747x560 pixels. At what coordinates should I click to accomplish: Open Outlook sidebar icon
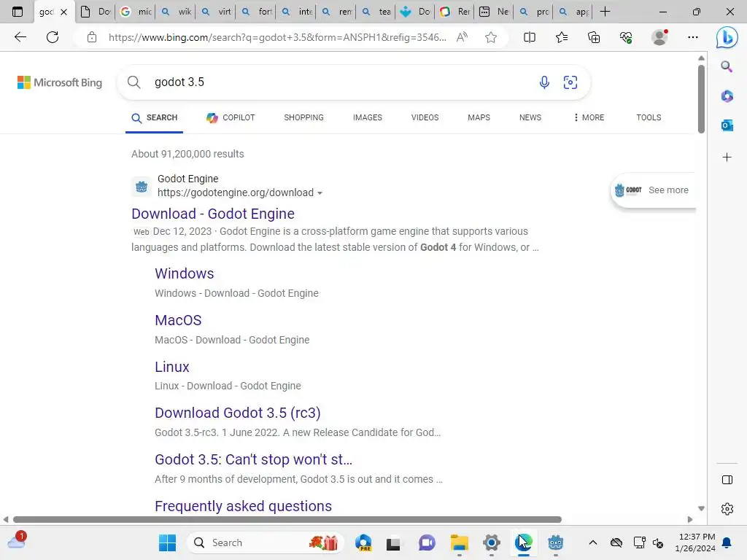pyautogui.click(x=727, y=125)
